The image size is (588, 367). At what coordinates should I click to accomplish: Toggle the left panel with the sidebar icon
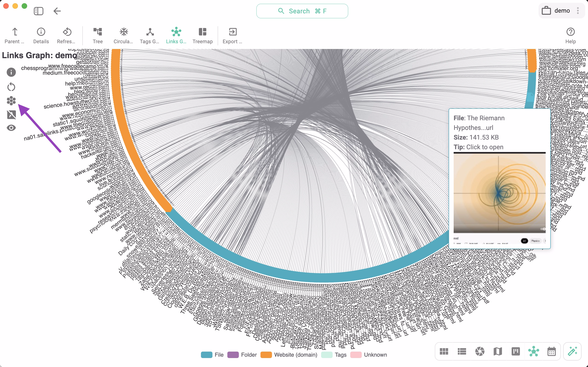[x=38, y=11]
